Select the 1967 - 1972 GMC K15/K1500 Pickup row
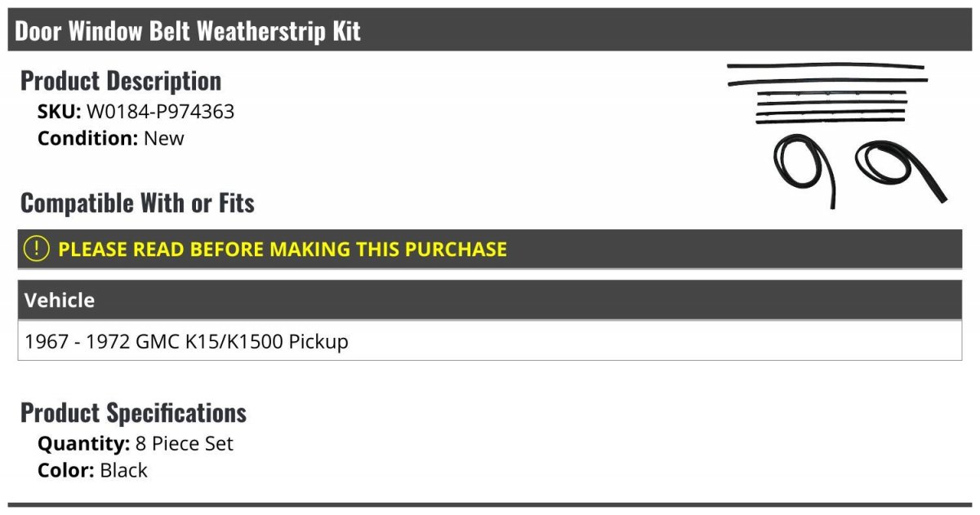The image size is (980, 515). (x=490, y=341)
